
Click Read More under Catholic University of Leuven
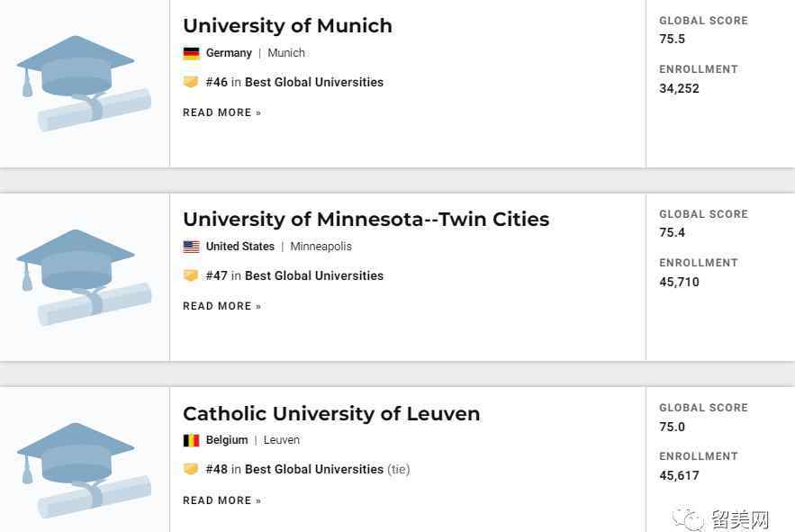click(222, 500)
